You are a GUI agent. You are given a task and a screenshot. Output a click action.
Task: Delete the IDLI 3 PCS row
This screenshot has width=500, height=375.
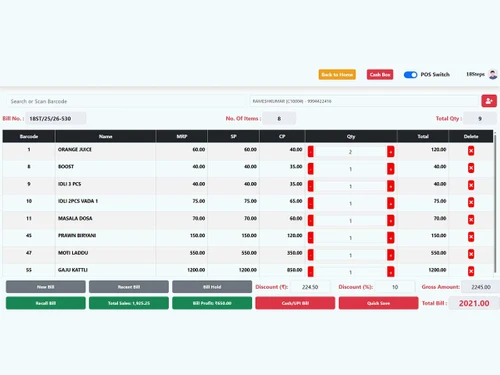tap(471, 185)
